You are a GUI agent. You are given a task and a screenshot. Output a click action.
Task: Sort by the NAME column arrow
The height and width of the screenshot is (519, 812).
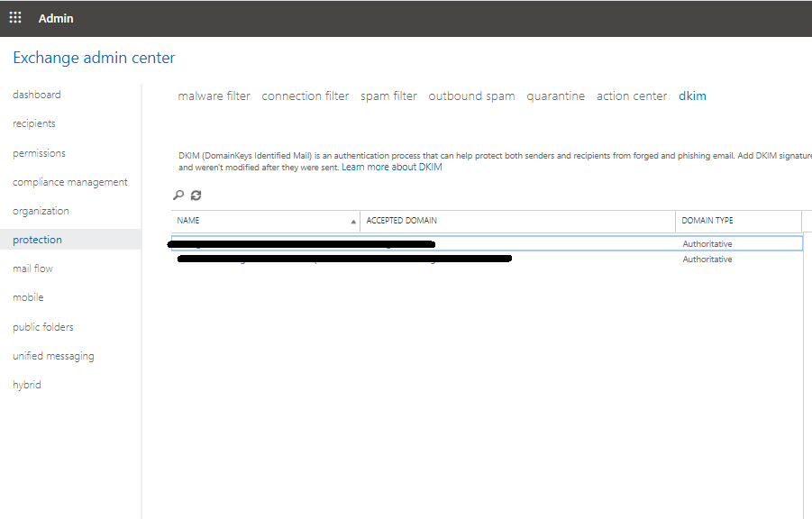tap(353, 221)
